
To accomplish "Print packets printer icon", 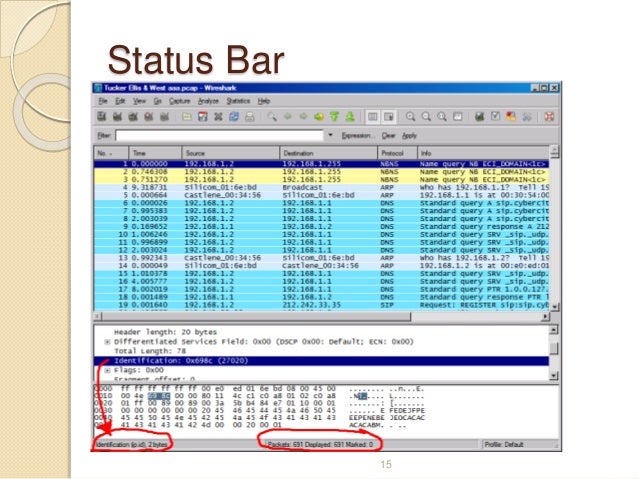I will point(249,117).
